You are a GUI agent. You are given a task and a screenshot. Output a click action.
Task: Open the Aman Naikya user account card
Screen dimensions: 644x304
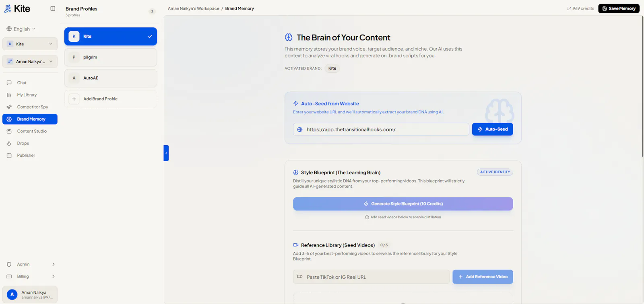click(30, 294)
